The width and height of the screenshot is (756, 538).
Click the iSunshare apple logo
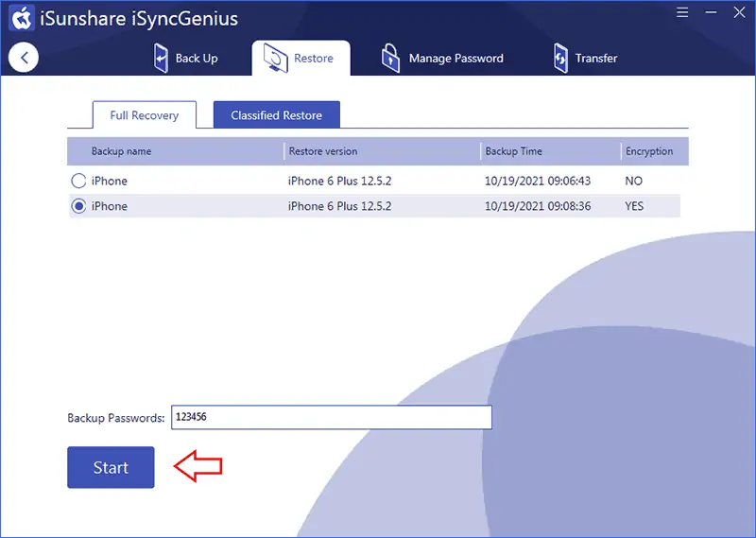[21, 18]
